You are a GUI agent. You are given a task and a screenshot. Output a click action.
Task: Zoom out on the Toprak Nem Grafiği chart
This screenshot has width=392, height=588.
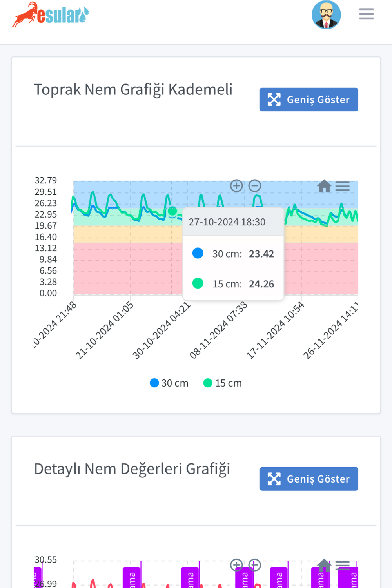point(255,185)
